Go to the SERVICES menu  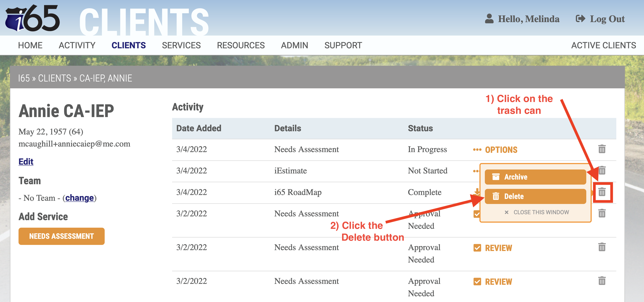click(181, 45)
